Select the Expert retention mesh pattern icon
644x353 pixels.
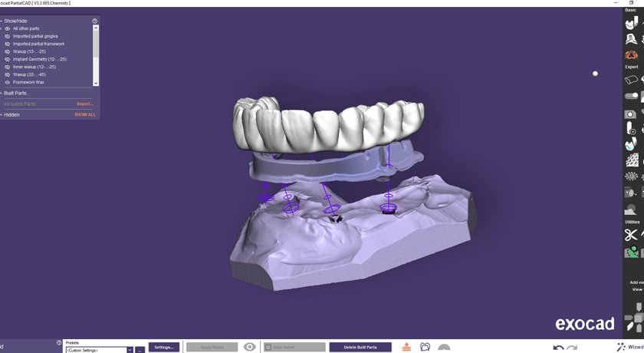[632, 160]
